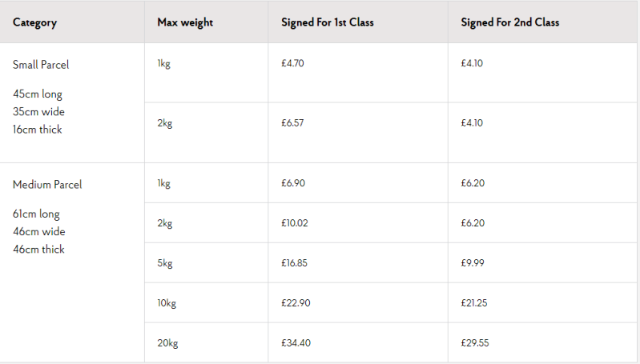640x364 pixels.
Task: Select the £22.90 price cell
Action: pos(296,302)
